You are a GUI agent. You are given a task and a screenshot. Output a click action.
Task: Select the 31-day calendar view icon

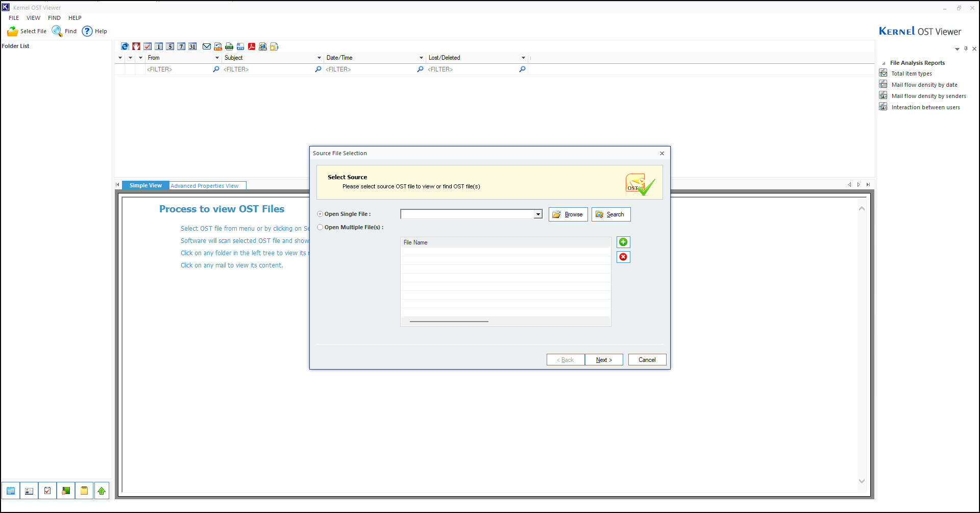[192, 46]
